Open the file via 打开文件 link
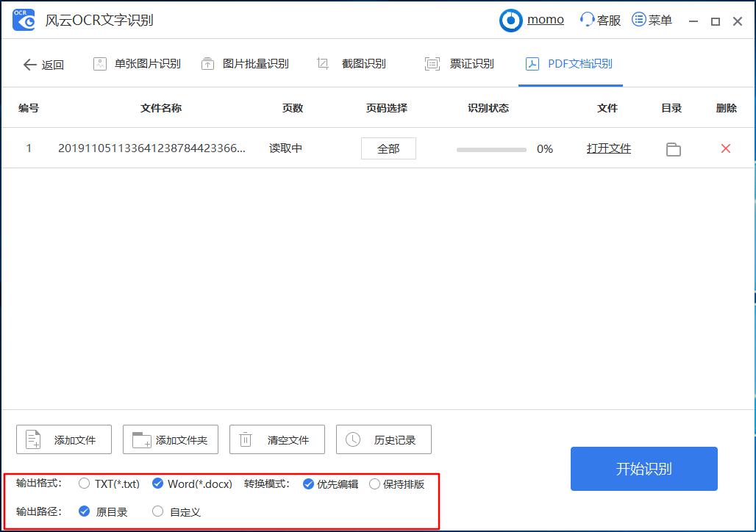 pyautogui.click(x=607, y=148)
